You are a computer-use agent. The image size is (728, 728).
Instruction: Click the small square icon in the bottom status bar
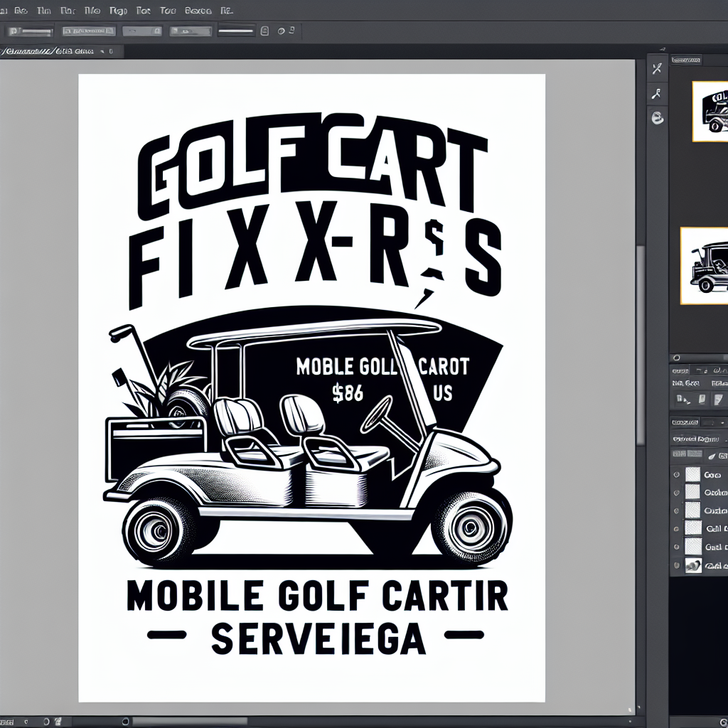pos(58,722)
